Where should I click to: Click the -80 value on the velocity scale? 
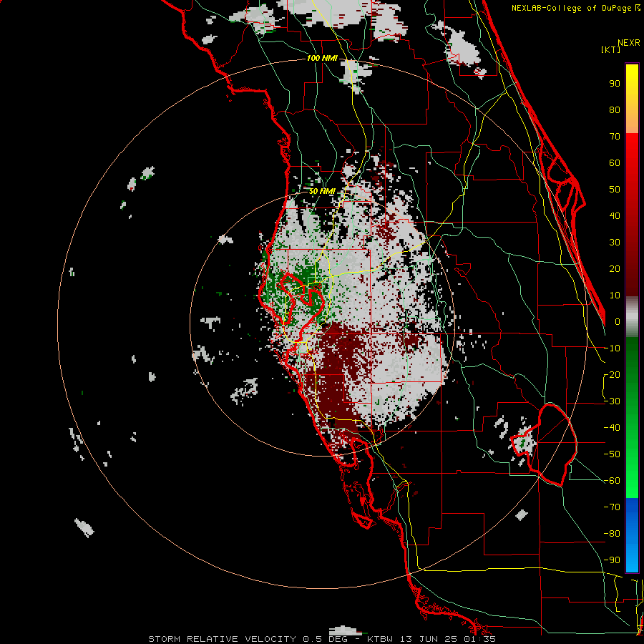pos(612,534)
